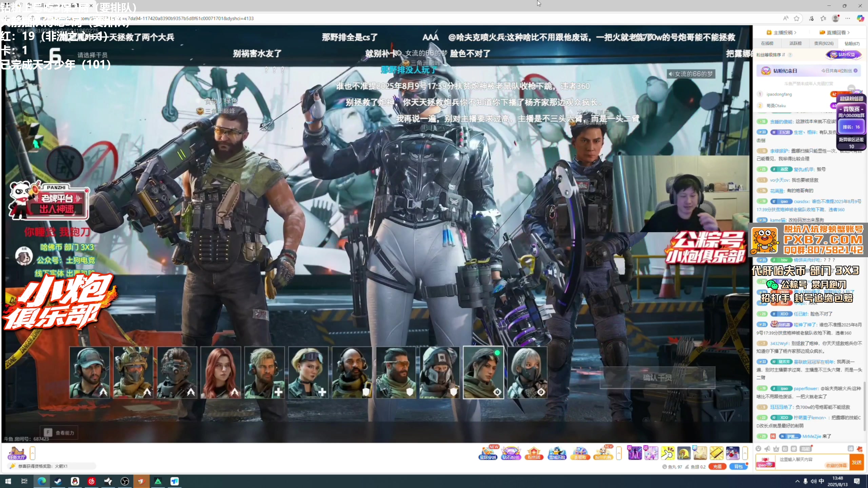Show hidden system tray icons
Image resolution: width=868 pixels, height=488 pixels.
(797, 481)
